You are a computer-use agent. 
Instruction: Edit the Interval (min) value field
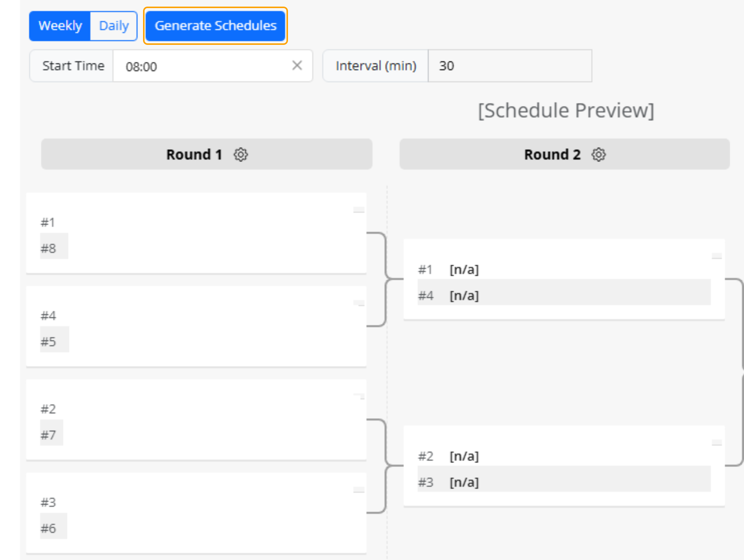(509, 66)
